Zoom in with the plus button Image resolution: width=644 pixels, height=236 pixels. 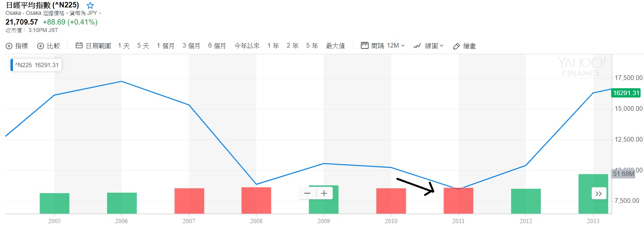point(324,193)
